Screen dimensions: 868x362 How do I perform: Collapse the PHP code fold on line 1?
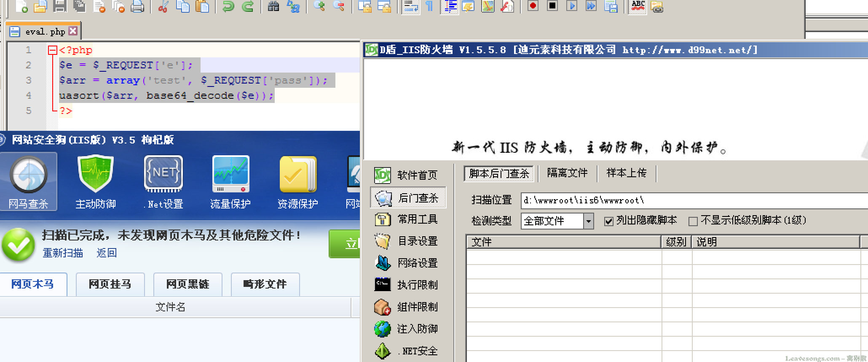pyautogui.click(x=53, y=51)
